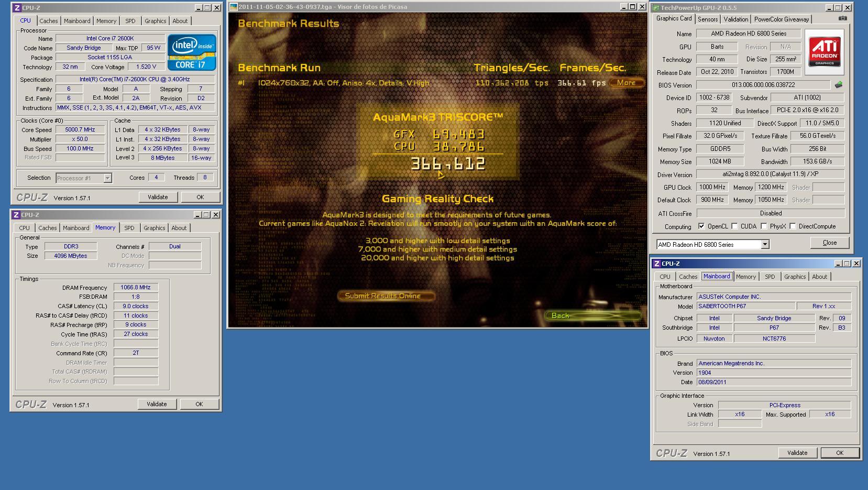The height and width of the screenshot is (490, 868).
Task: Click OK in Memory CPU-Z window
Action: point(199,404)
